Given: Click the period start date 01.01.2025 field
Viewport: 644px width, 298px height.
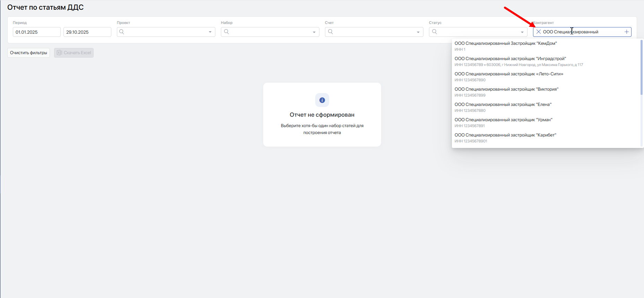Looking at the screenshot, I should [x=37, y=32].
